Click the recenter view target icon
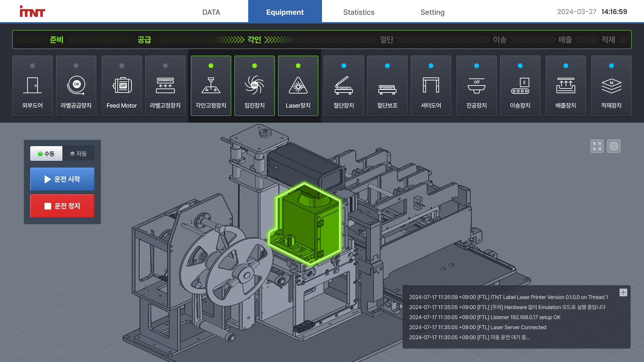The height and width of the screenshot is (362, 644). 614,146
